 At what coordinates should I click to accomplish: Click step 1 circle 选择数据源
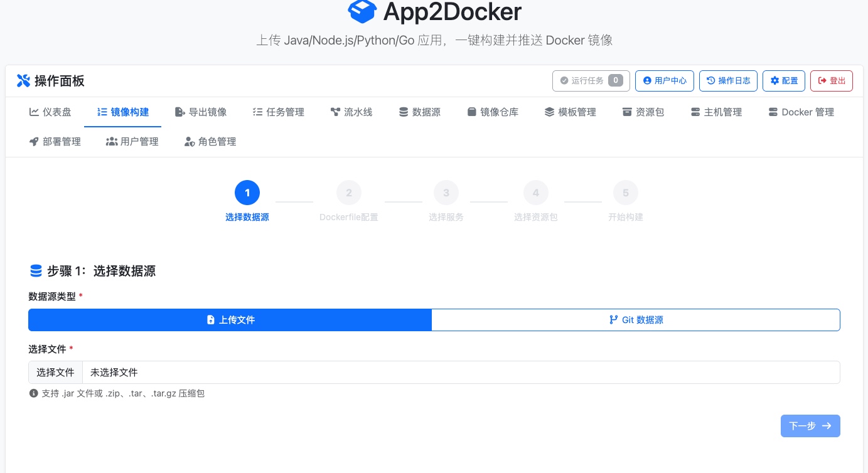(x=247, y=193)
